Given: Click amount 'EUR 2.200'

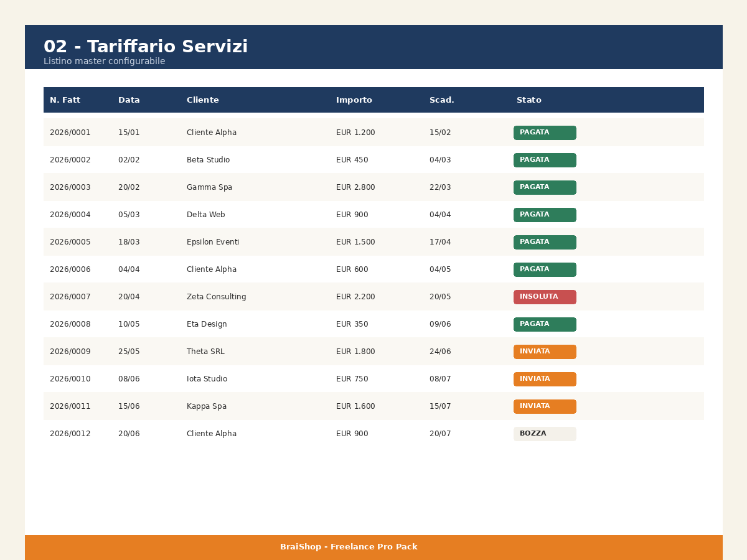Looking at the screenshot, I should pos(355,297).
